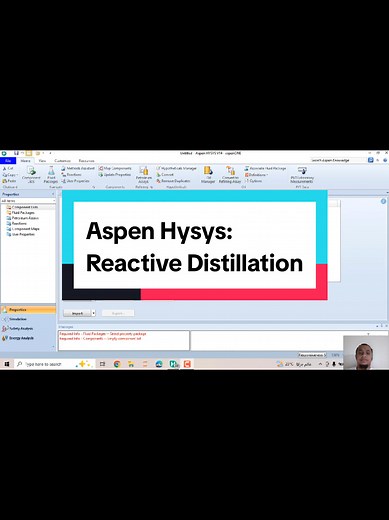Image resolution: width=389 pixels, height=520 pixels.
Task: Click the Components required info message
Action: tap(100, 338)
